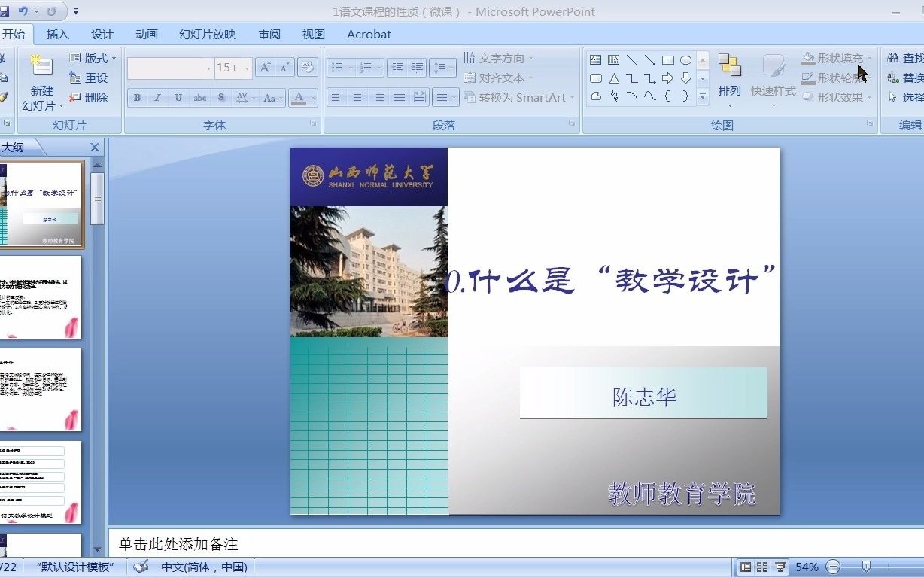Screen dimensions: 924x578
Task: Expand the shapes gallery with the More arrow
Action: (x=703, y=96)
